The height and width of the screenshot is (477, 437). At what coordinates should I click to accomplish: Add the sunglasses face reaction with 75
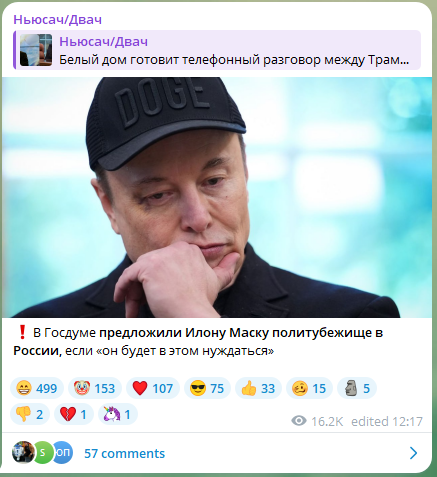click(207, 388)
